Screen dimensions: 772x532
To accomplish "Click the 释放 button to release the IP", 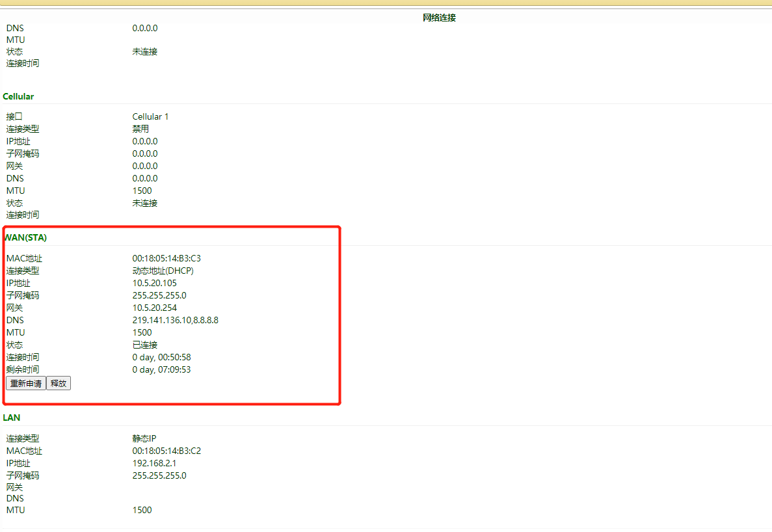I will coord(58,383).
